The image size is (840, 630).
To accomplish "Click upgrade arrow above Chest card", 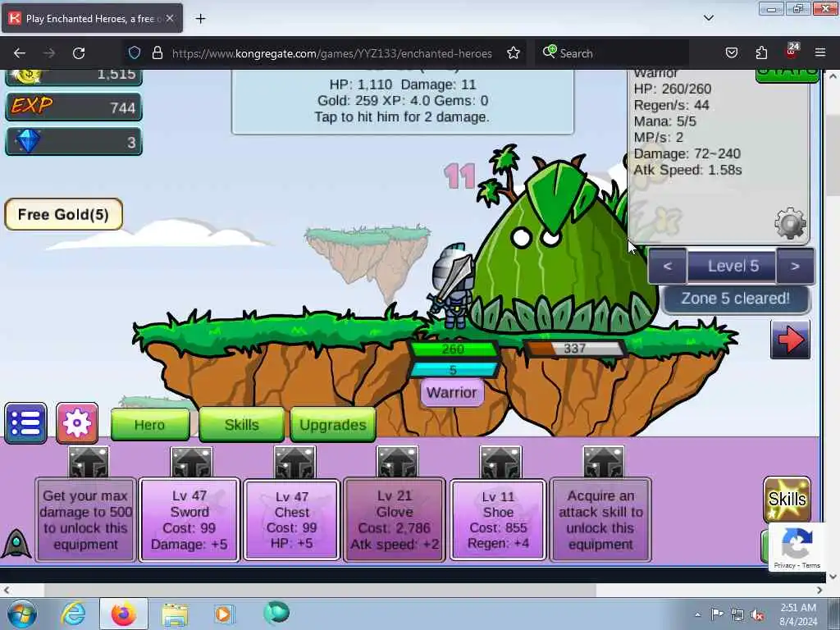I will (294, 462).
